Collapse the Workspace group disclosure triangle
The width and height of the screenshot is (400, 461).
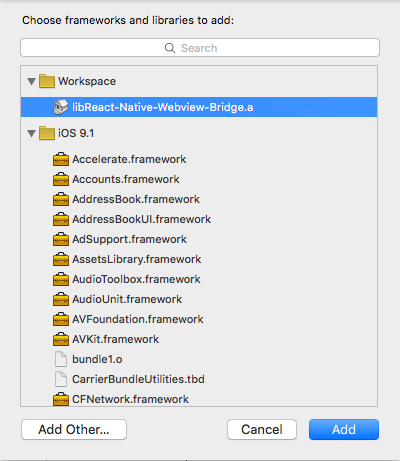coord(32,81)
